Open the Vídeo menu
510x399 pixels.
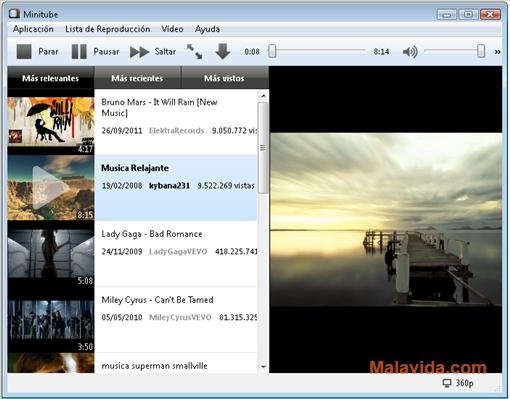172,29
